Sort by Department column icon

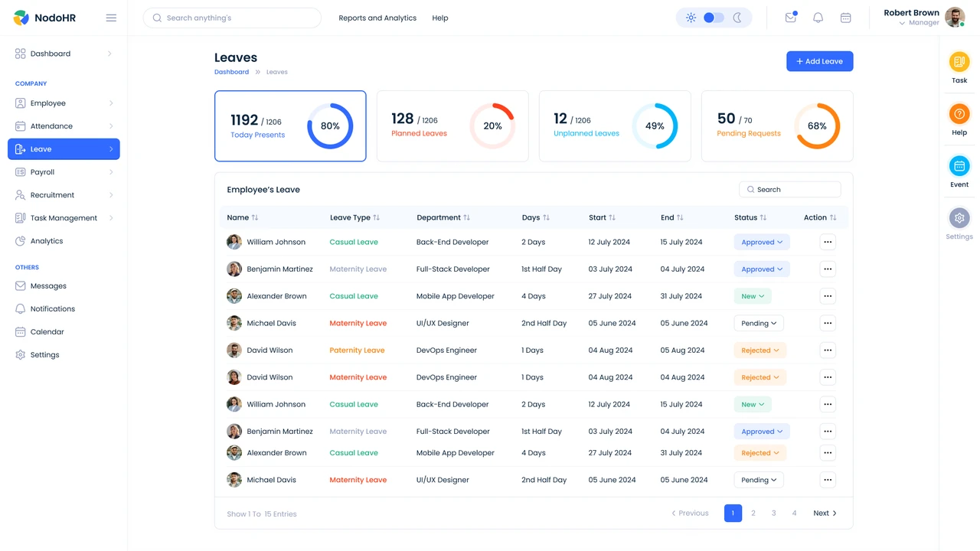(x=466, y=218)
